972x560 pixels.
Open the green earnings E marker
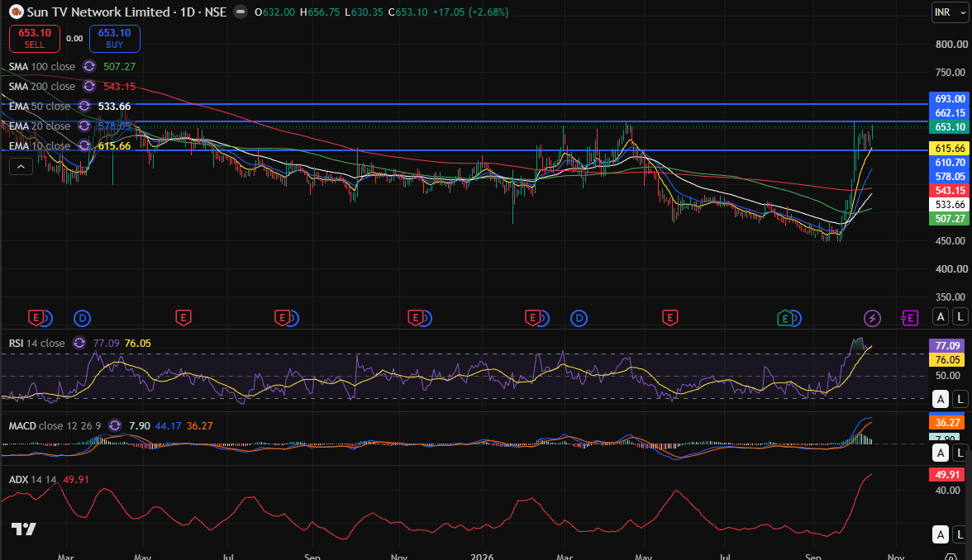[x=785, y=319]
